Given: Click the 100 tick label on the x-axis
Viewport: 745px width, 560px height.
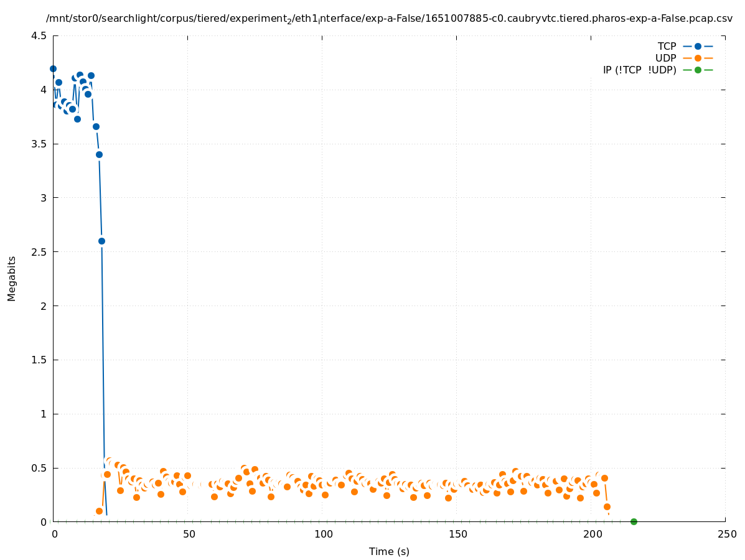Looking at the screenshot, I should point(322,534).
